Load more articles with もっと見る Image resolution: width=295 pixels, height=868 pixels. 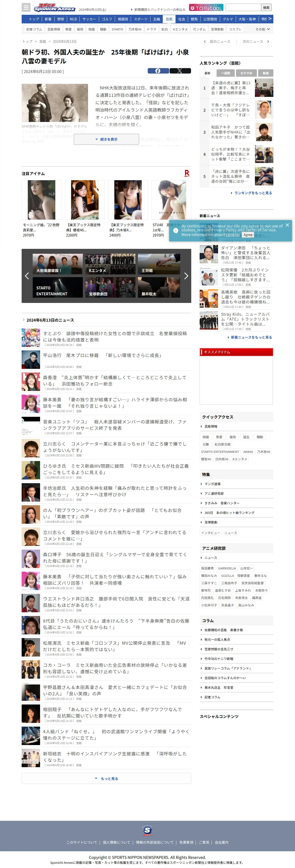coord(106,778)
